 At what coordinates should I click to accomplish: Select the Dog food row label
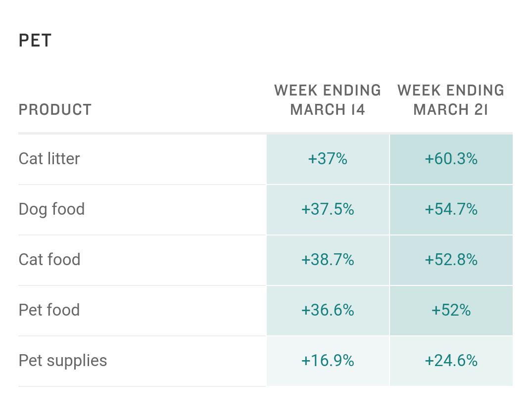51,209
